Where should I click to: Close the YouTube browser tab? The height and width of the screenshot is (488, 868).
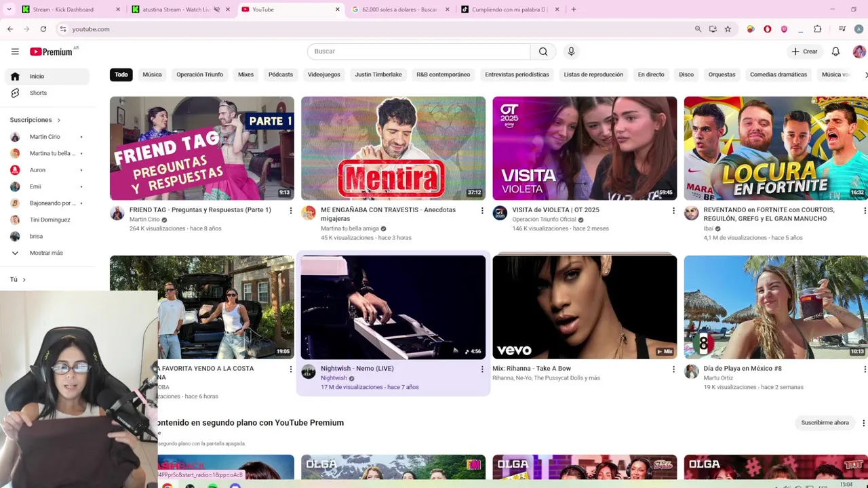point(338,9)
